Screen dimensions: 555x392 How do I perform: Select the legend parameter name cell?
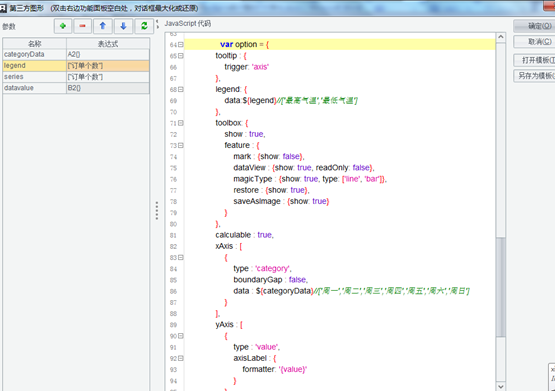pyautogui.click(x=35, y=66)
